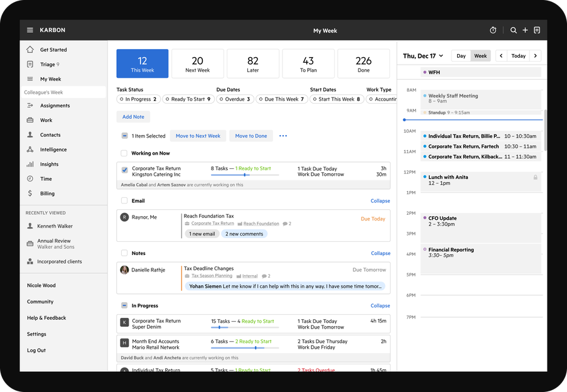Create a new item with the plus icon
This screenshot has width=567, height=392.
tap(525, 30)
